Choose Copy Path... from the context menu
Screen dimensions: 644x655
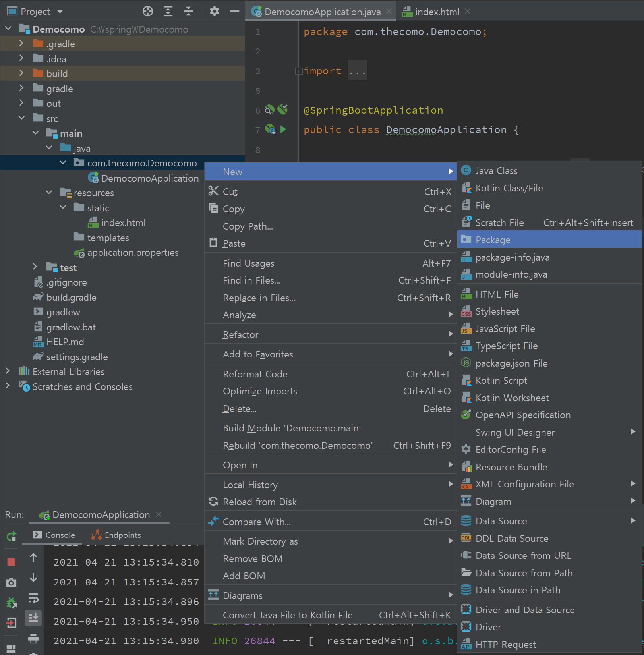point(331,226)
